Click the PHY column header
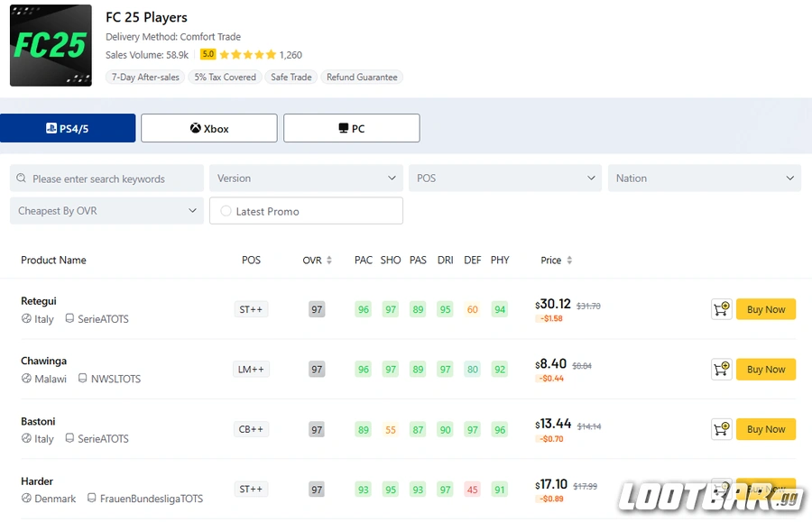 coord(500,261)
